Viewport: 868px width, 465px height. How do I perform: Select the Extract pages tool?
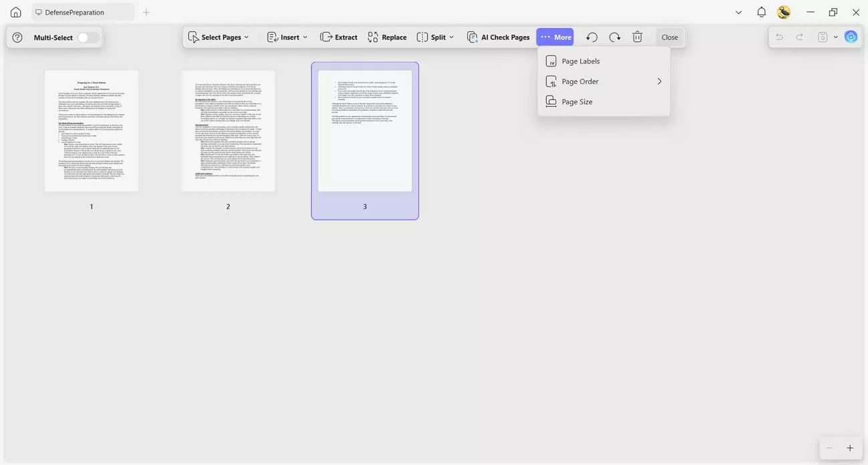(x=339, y=37)
